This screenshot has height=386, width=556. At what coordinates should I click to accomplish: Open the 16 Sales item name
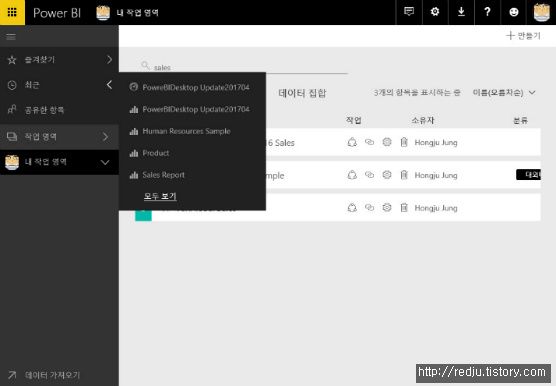(281, 142)
